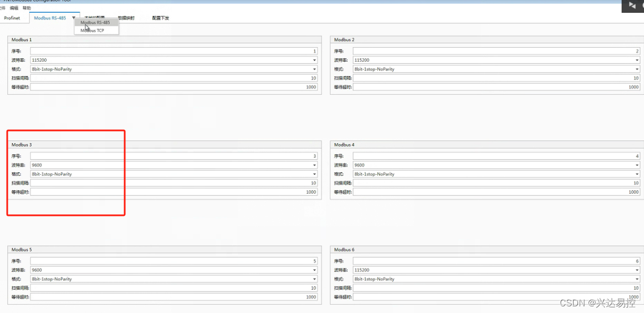Image resolution: width=644 pixels, height=313 pixels.
Task: Click Modbus 6 序号 input field
Action: tap(496, 261)
